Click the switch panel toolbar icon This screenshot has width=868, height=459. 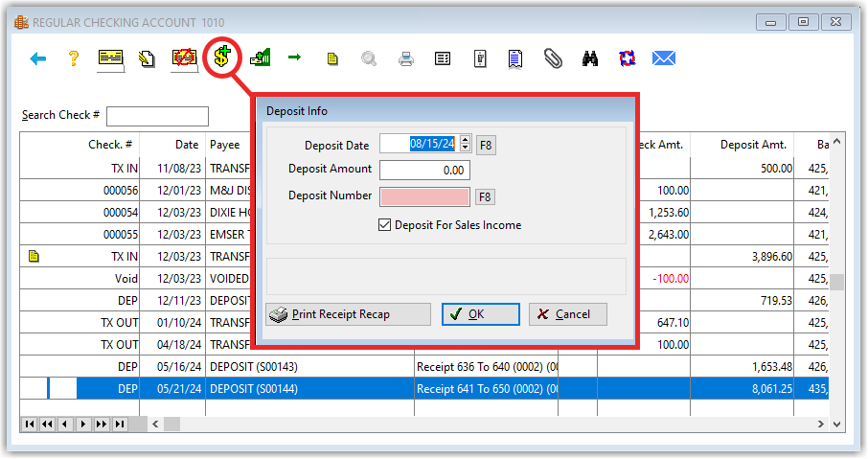tap(480, 58)
